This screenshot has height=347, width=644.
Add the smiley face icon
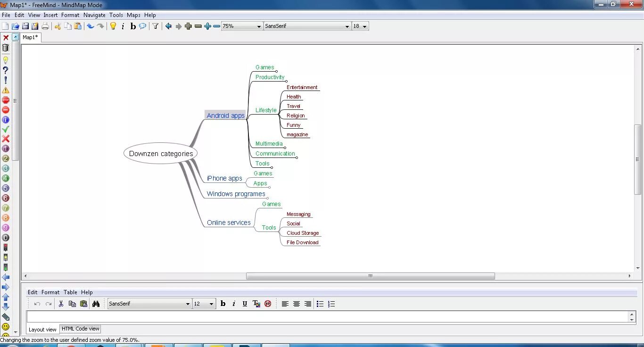[6, 327]
